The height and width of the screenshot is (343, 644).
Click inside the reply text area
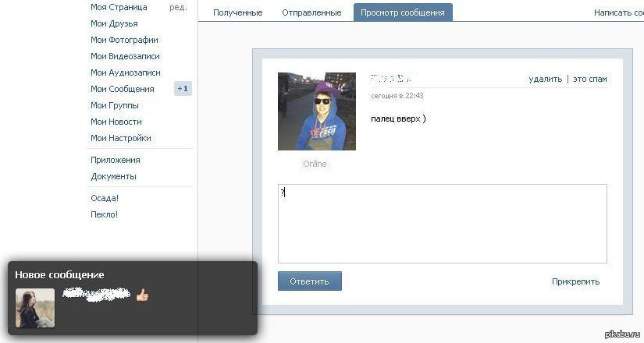tap(442, 224)
